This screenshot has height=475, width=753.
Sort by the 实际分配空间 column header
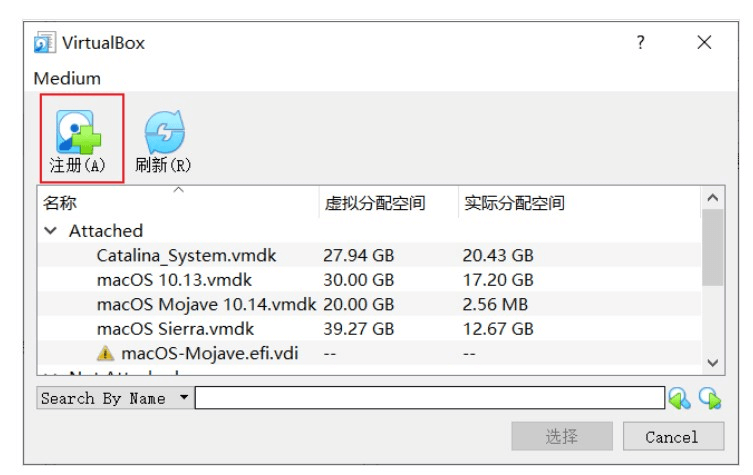click(579, 202)
